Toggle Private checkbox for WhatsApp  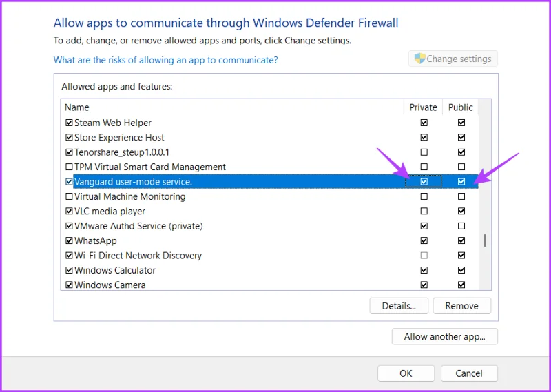tap(424, 241)
